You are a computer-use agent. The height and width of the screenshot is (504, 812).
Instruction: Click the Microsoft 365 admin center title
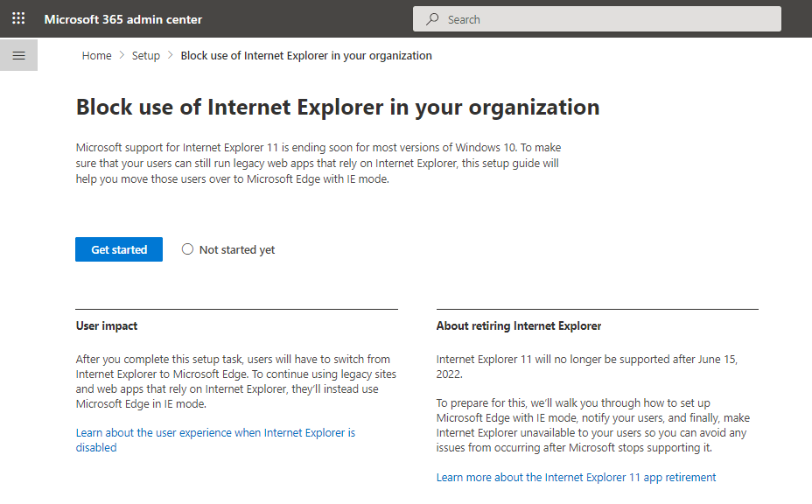(122, 19)
